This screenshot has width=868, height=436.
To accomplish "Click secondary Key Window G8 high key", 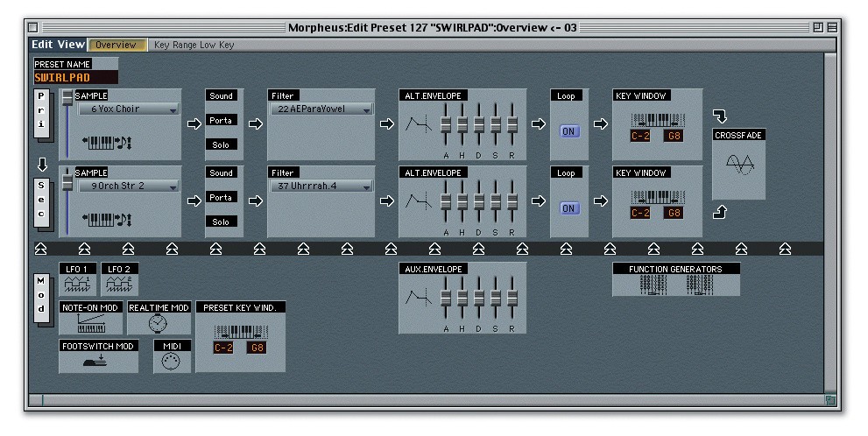I will pos(674,213).
